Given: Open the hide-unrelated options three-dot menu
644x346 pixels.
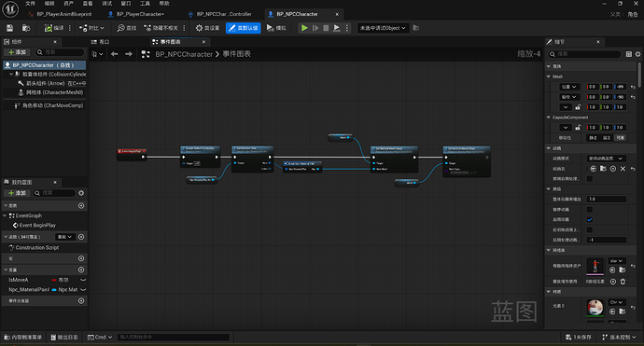Looking at the screenshot, I should (184, 28).
